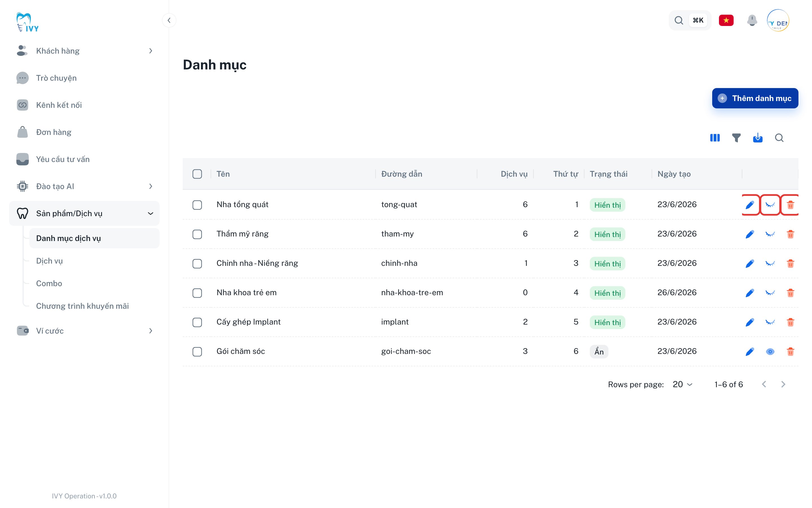
Task: Delete the Gói chăm sóc category
Action: pos(790,351)
